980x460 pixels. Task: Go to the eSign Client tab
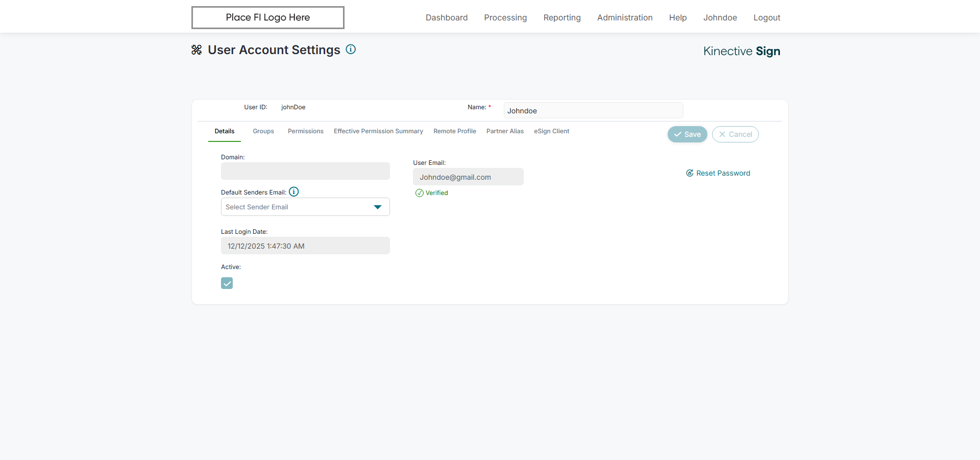point(552,131)
